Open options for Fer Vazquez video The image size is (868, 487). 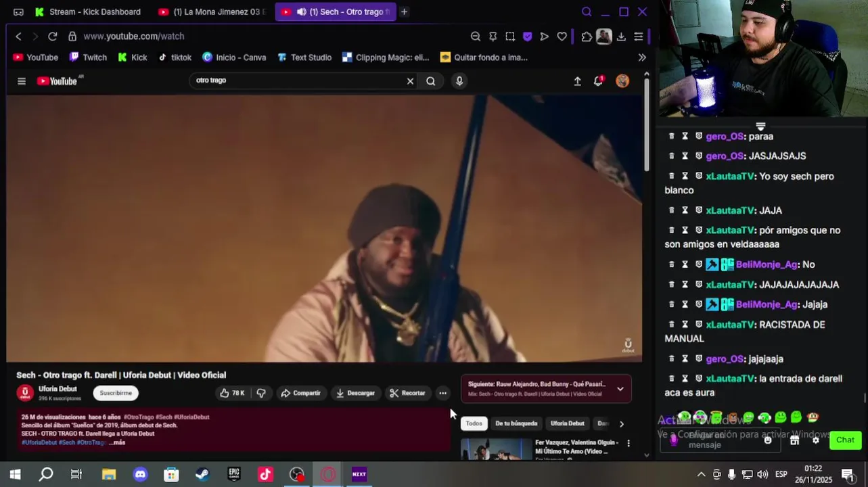(629, 444)
